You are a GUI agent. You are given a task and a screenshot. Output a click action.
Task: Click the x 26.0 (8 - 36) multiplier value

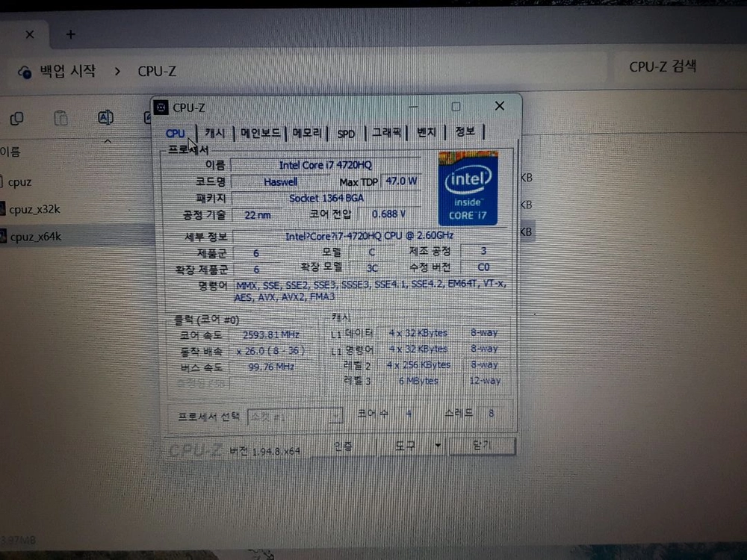tap(270, 351)
